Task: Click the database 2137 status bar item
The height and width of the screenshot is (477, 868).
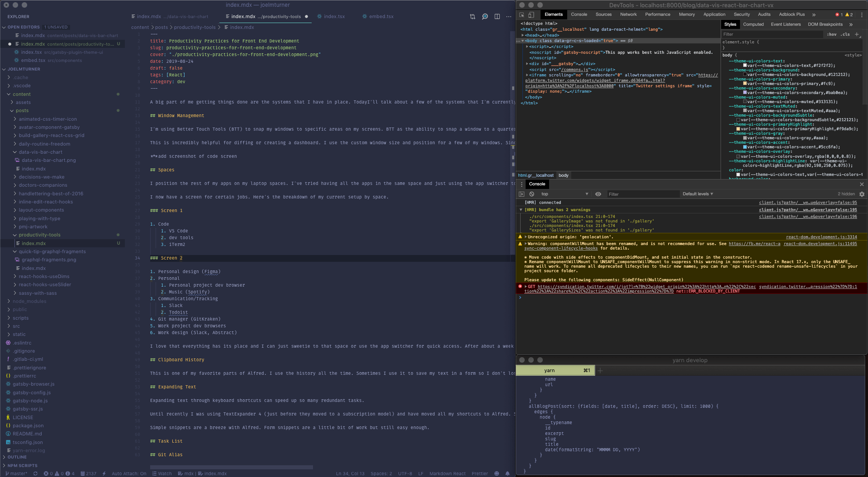Action: (88, 473)
